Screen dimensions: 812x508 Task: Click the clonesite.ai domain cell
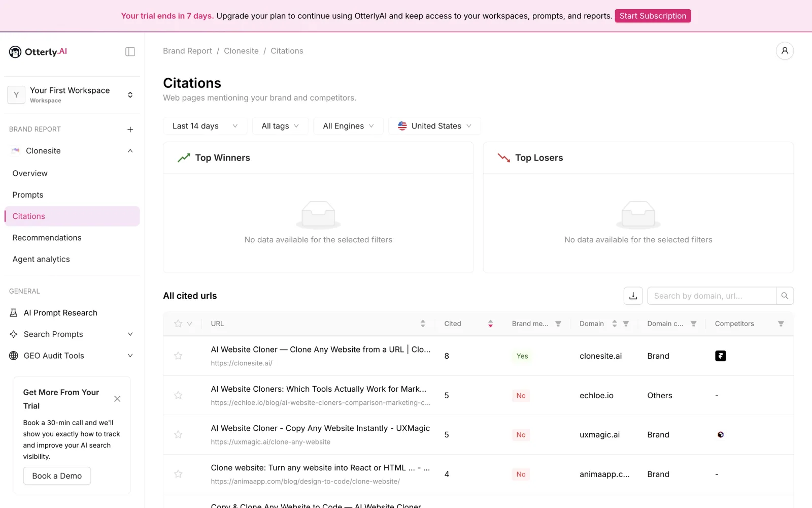600,356
